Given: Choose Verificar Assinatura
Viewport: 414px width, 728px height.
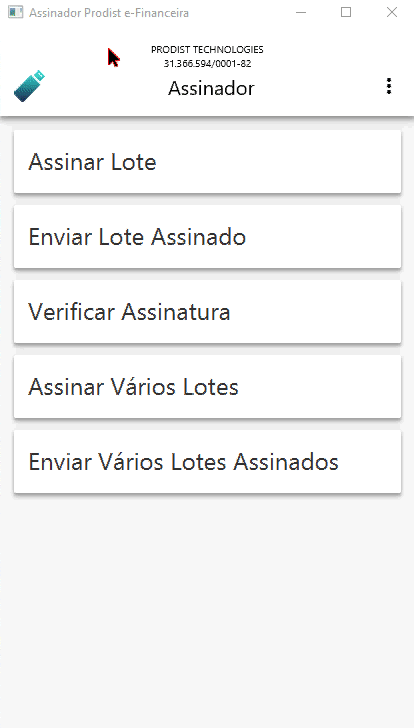Looking at the screenshot, I should tap(207, 312).
